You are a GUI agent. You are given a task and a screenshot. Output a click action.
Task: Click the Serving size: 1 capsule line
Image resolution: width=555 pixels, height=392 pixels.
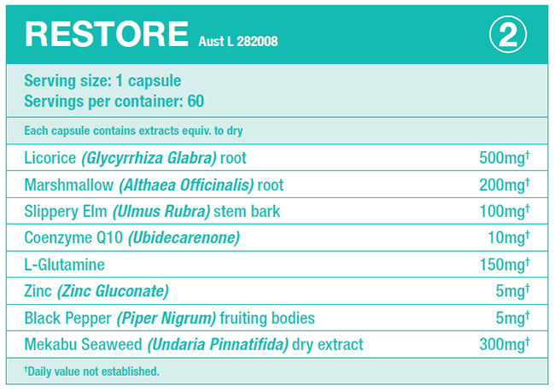[x=102, y=81]
